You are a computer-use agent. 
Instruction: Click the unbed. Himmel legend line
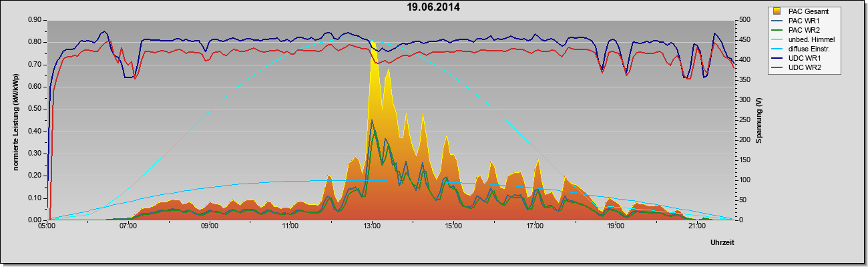coord(778,39)
